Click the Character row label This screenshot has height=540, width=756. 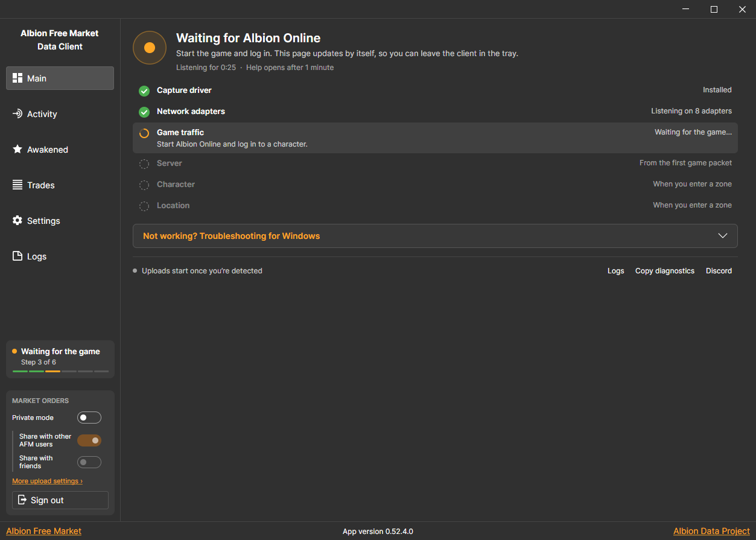click(176, 184)
